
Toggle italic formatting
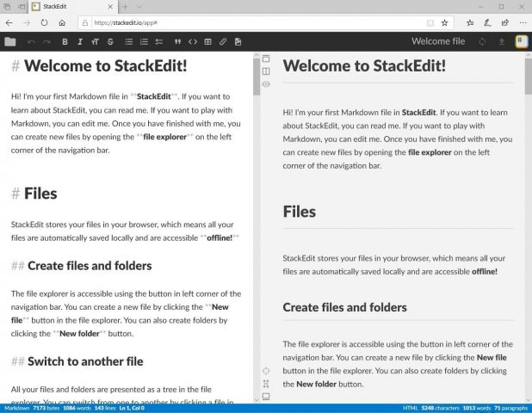pyautogui.click(x=80, y=41)
